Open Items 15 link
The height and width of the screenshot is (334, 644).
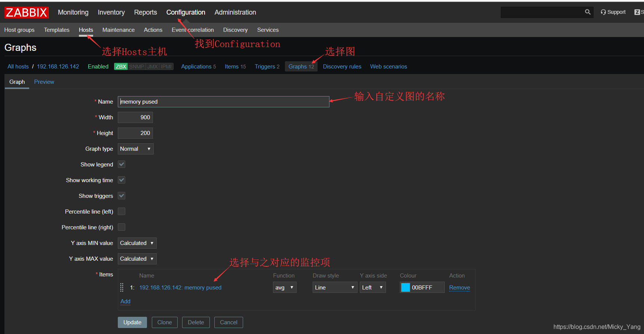pos(235,67)
